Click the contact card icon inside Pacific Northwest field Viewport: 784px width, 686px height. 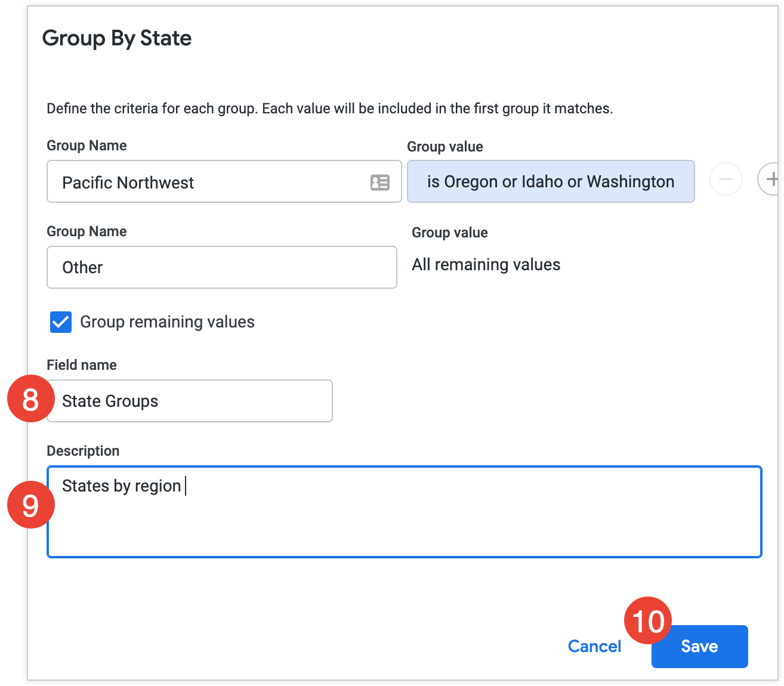click(380, 182)
